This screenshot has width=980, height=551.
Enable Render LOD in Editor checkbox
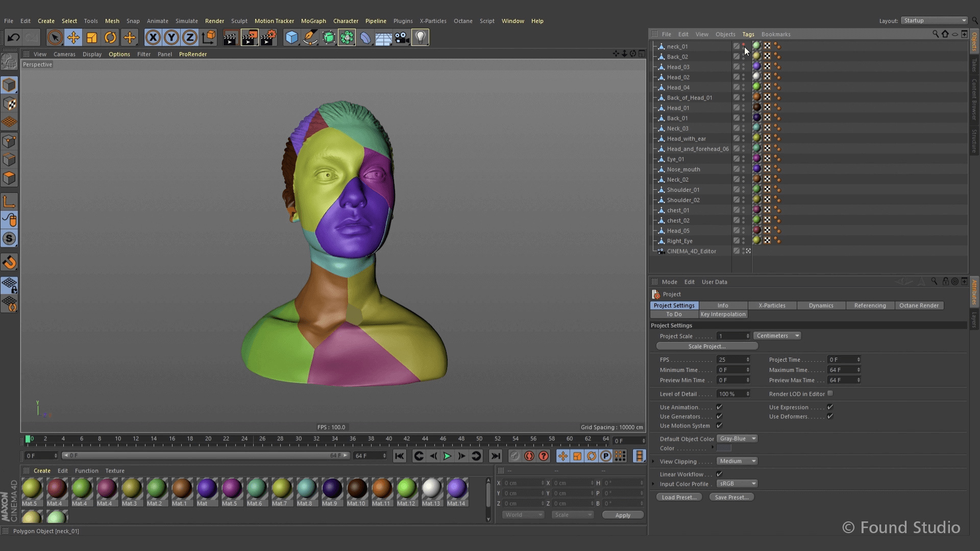click(830, 393)
